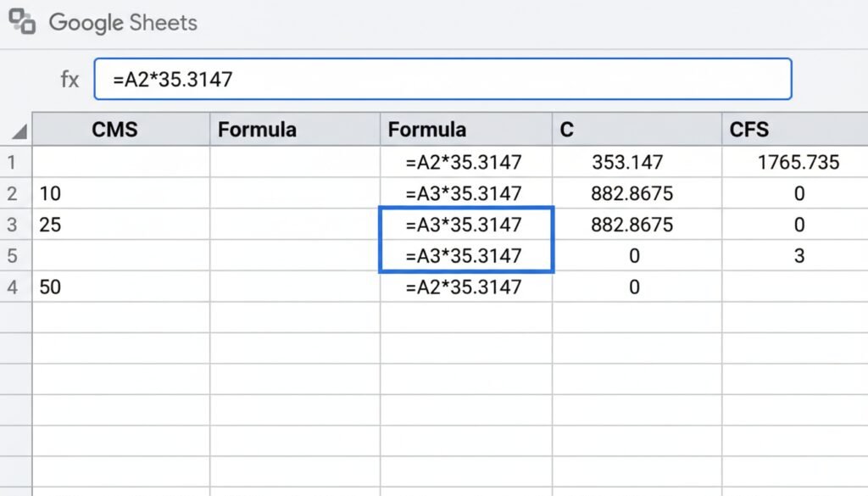Click the CFS 0 in row 3

[x=795, y=224]
